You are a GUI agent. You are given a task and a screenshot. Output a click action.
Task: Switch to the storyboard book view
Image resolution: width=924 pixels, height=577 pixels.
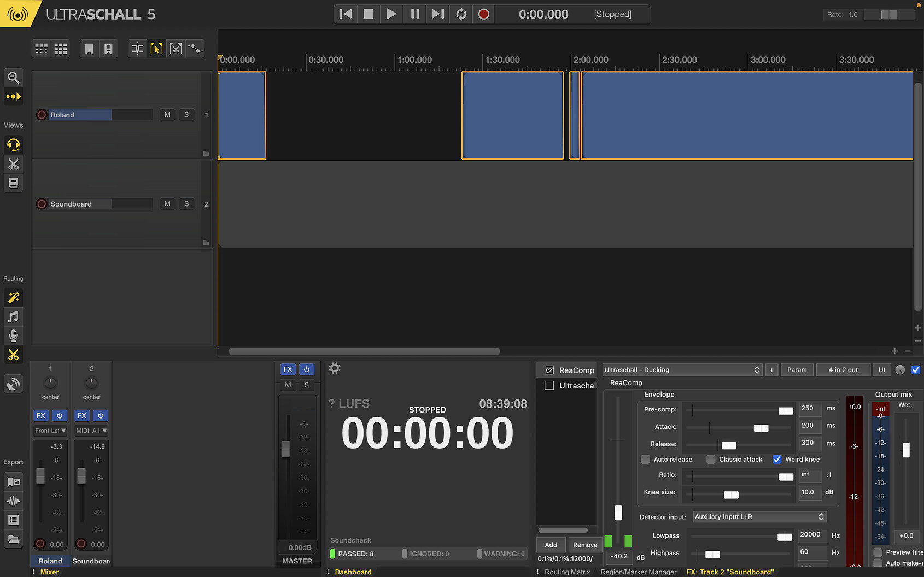pos(14,183)
